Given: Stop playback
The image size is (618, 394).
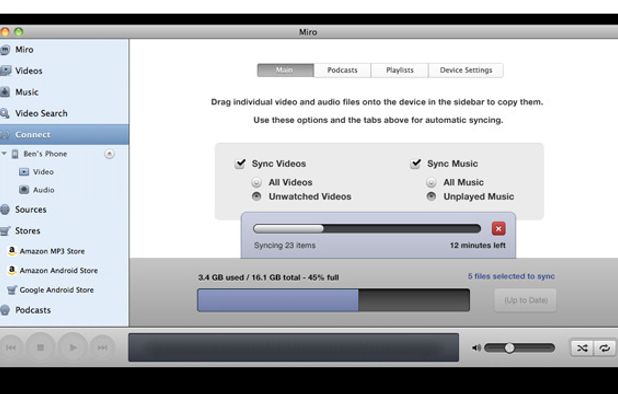Looking at the screenshot, I should 41,348.
